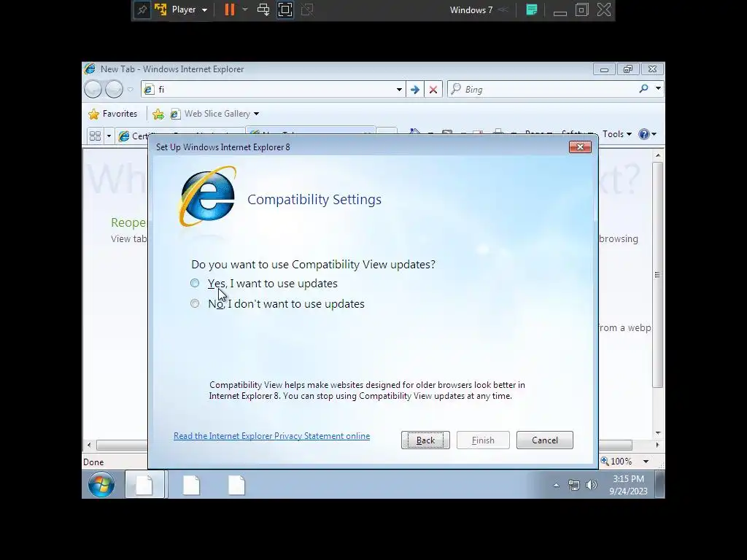Click the scroll up arrow in IE

[x=658, y=156]
